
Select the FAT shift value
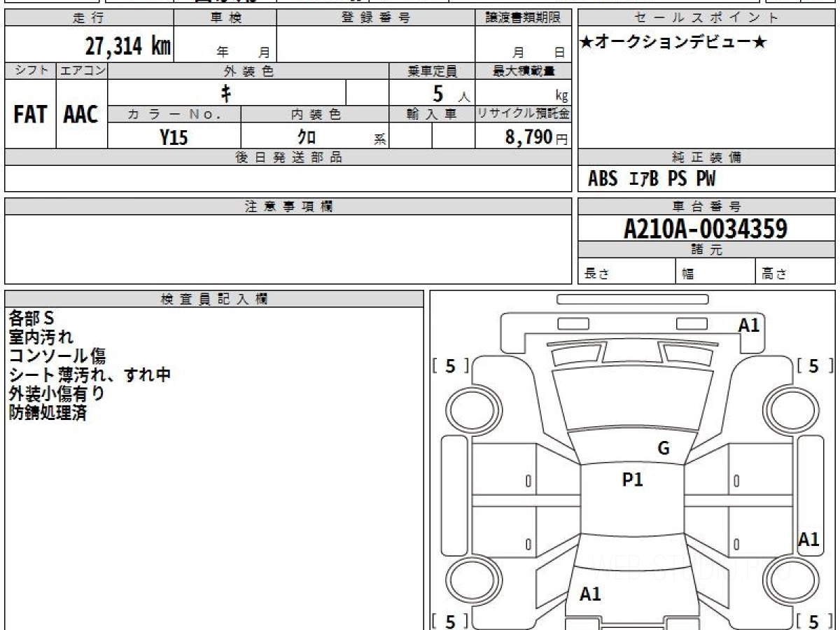pos(30,115)
